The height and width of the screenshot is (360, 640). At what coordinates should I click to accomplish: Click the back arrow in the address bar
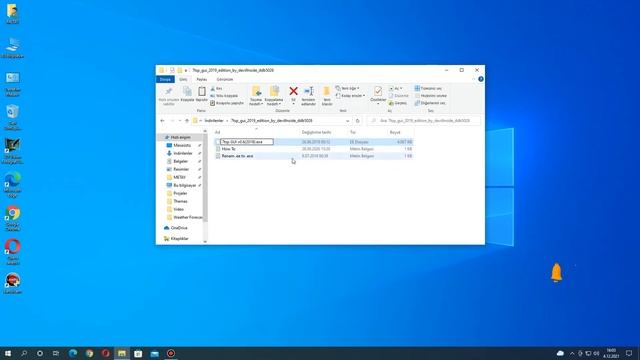pos(162,121)
